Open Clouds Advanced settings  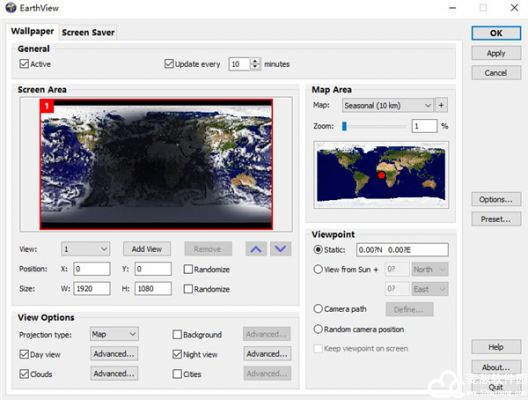coord(114,373)
